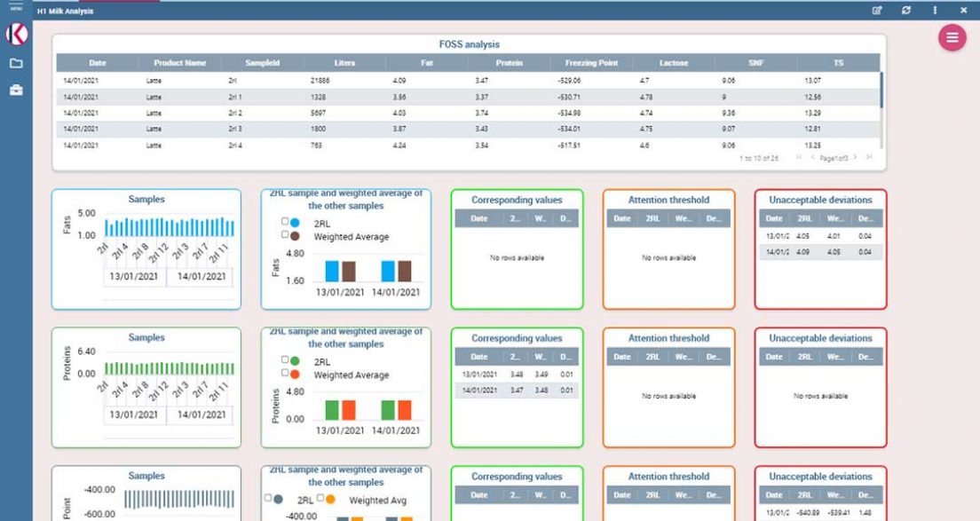Image resolution: width=980 pixels, height=521 pixels.
Task: Sort FOSS table by Freezing Point header
Action: pos(591,63)
